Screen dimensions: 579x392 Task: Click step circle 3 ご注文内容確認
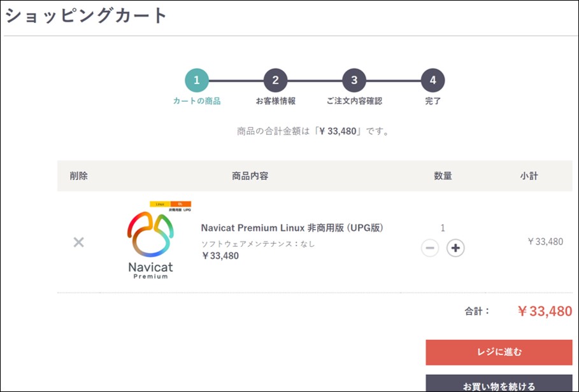pos(355,79)
